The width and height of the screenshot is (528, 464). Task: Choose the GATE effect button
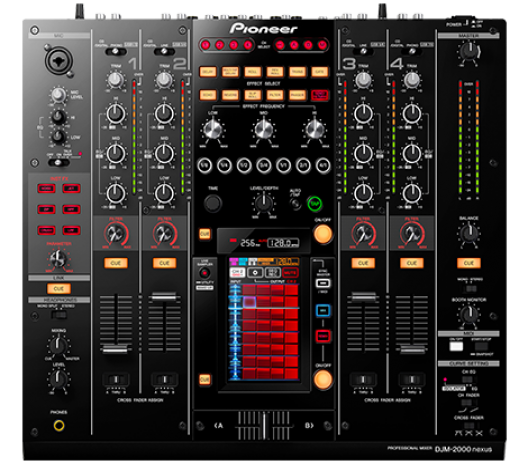coord(320,72)
